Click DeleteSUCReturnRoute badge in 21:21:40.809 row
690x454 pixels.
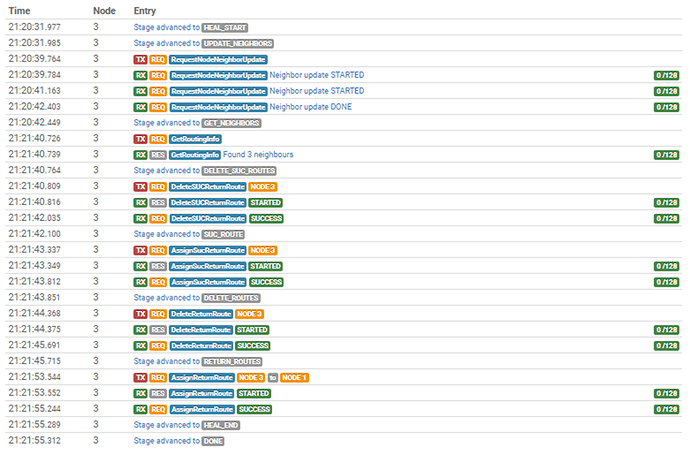coord(208,187)
